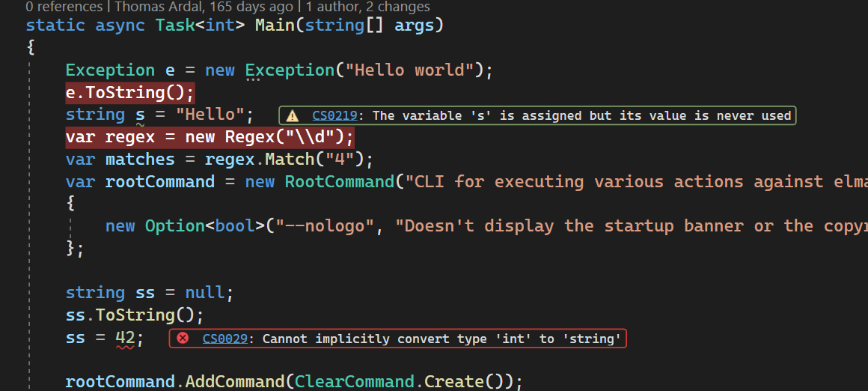Click 'Option<bool>' type in initializer

[x=205, y=226]
